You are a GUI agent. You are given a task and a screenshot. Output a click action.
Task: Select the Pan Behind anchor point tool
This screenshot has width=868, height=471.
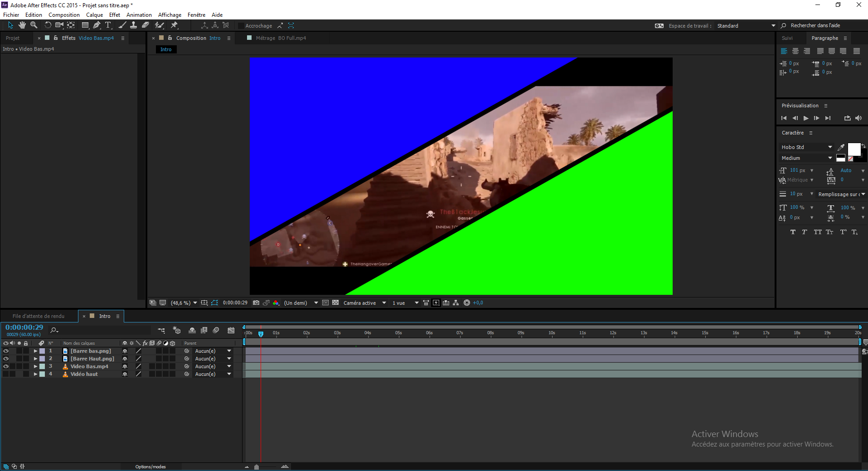click(x=71, y=25)
